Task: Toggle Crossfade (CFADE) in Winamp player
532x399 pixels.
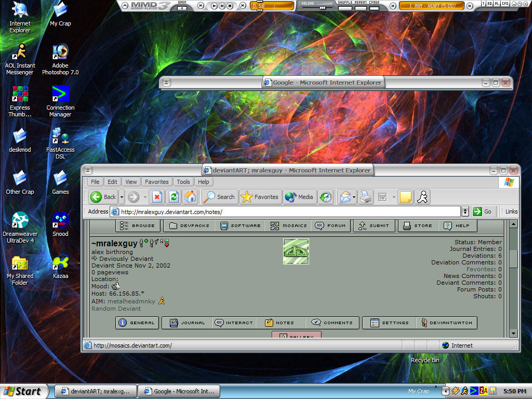Action: pos(374,7)
